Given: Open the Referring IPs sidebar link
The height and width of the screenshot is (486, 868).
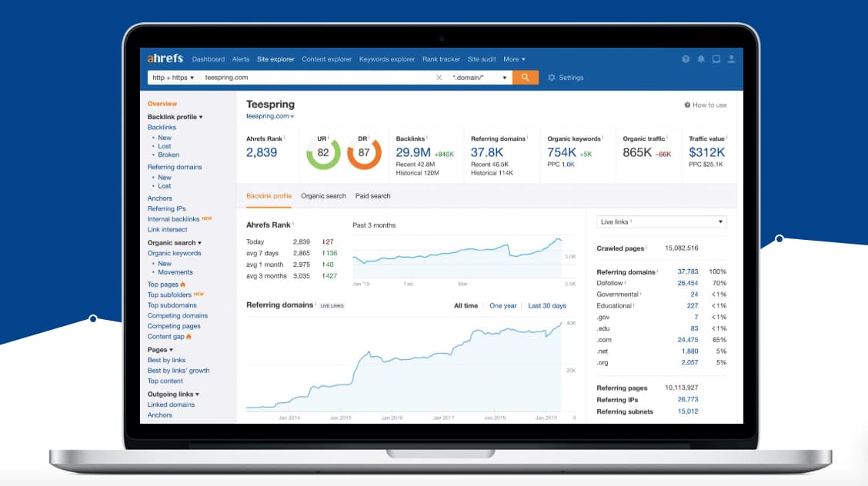Looking at the screenshot, I should [x=167, y=209].
